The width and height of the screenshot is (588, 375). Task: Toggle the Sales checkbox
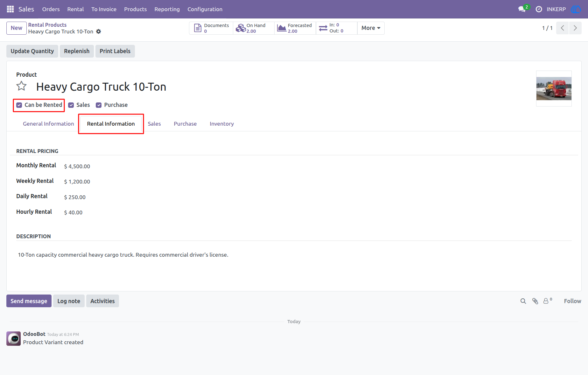(71, 105)
